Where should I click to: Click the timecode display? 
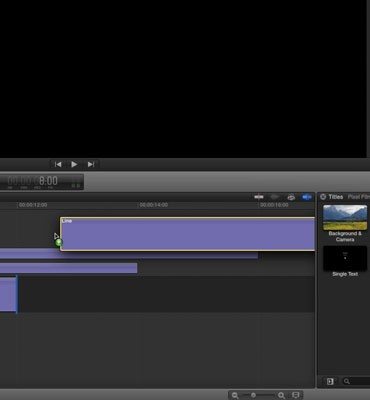[42, 182]
